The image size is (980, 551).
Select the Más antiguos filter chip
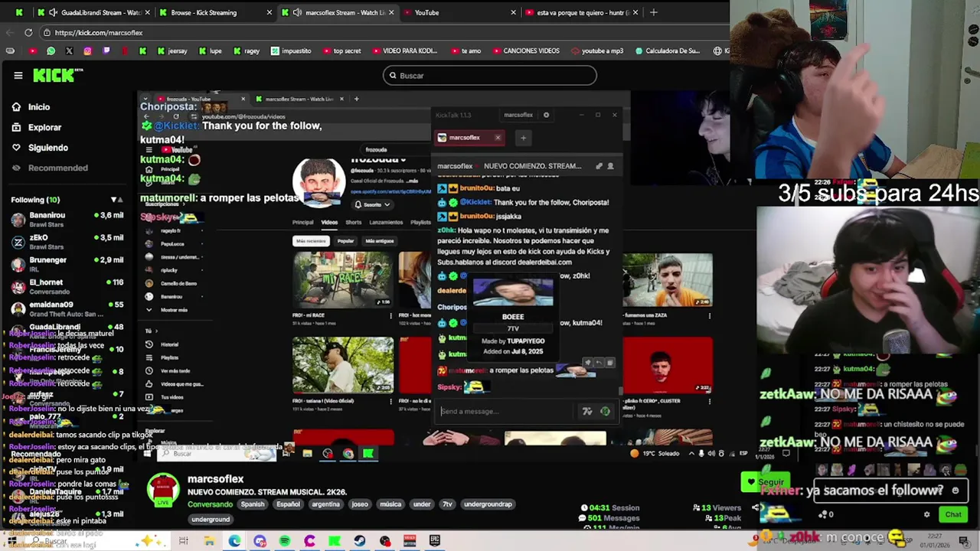[379, 241]
